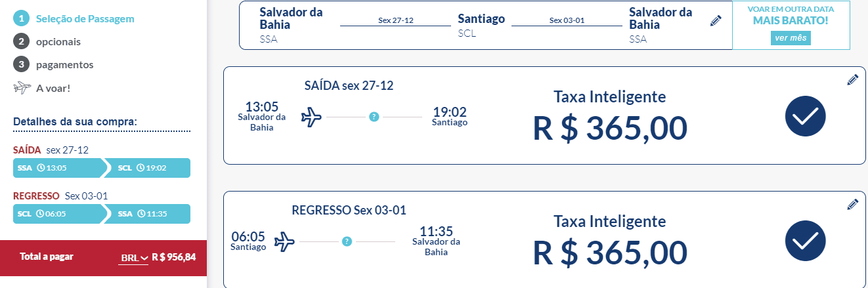
Task: Open return flight stop info question mark
Action: [347, 241]
